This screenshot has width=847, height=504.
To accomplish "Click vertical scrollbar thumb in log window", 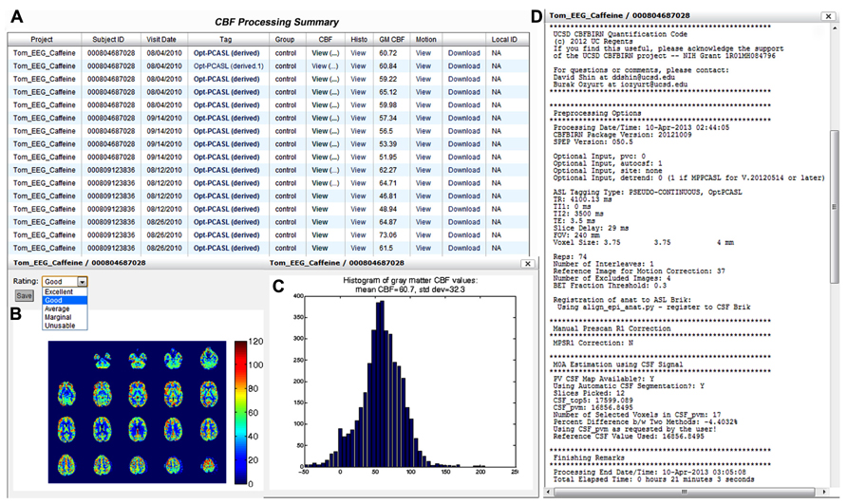I will (834, 206).
